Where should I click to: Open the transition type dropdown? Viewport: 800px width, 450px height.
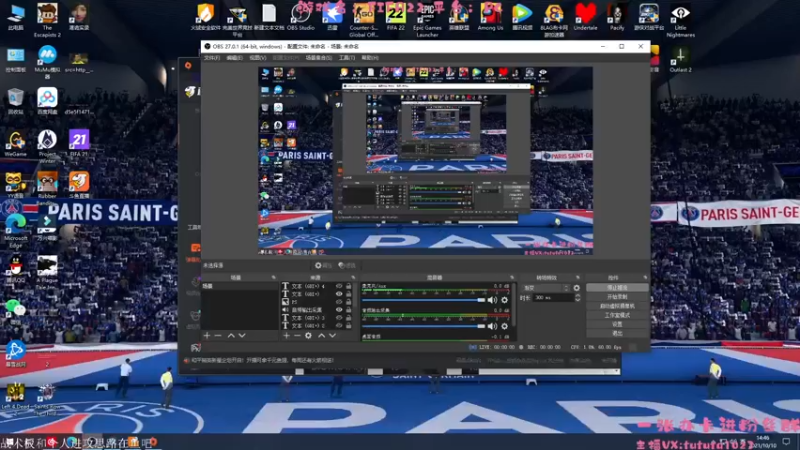[x=546, y=288]
